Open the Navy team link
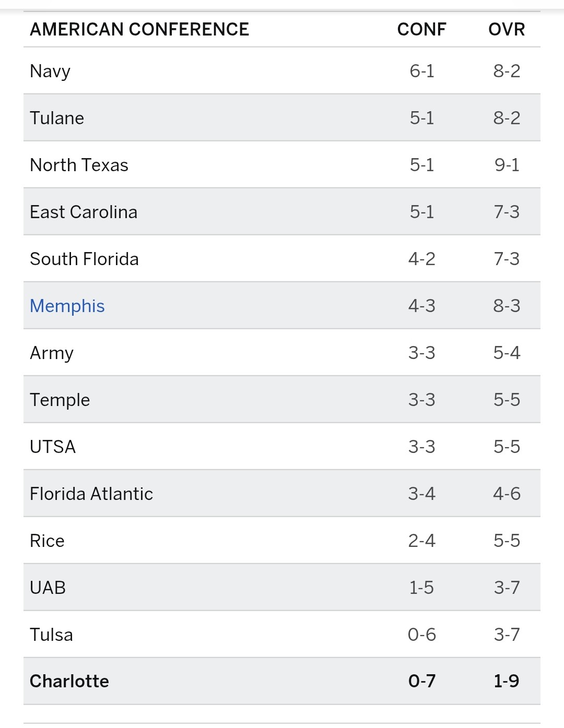Viewport: 564px width, 728px height. pos(50,71)
